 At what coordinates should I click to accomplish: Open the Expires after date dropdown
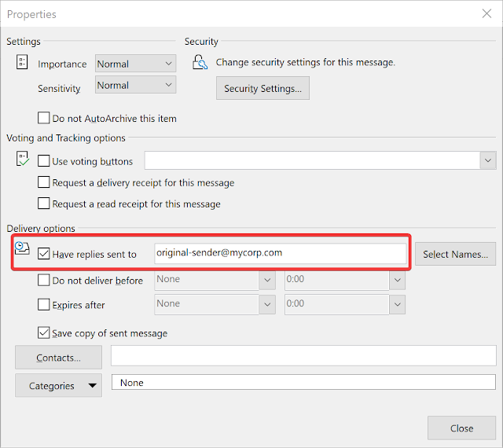[x=267, y=304]
